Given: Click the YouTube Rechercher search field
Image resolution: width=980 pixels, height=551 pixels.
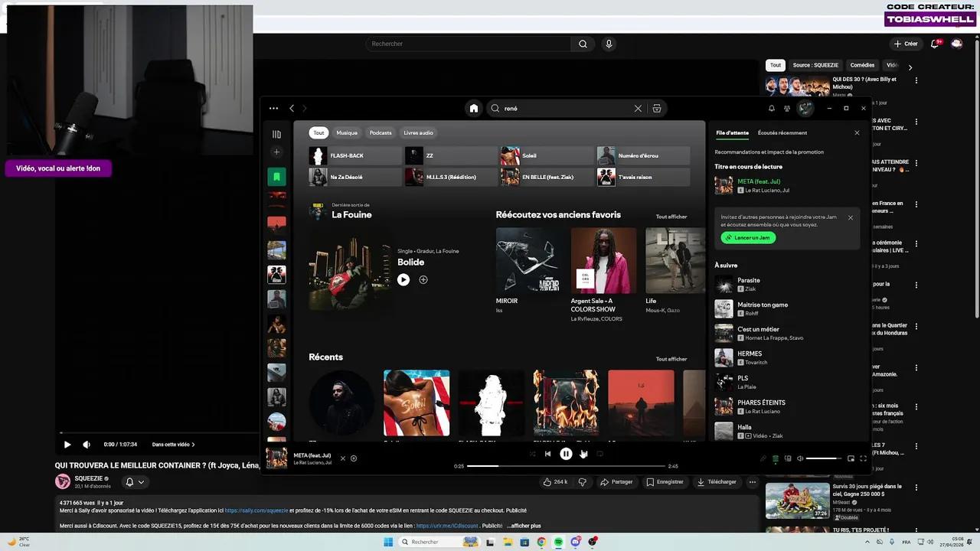Looking at the screenshot, I should click(468, 44).
